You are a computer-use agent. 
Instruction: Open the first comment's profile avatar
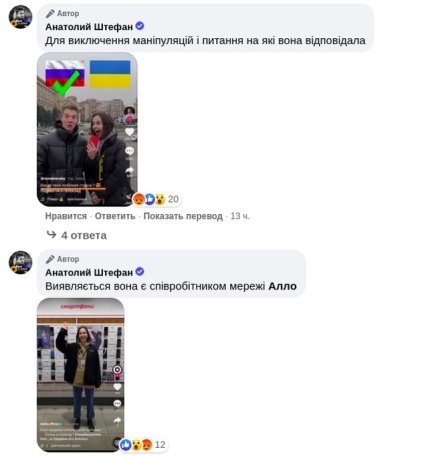tap(21, 16)
